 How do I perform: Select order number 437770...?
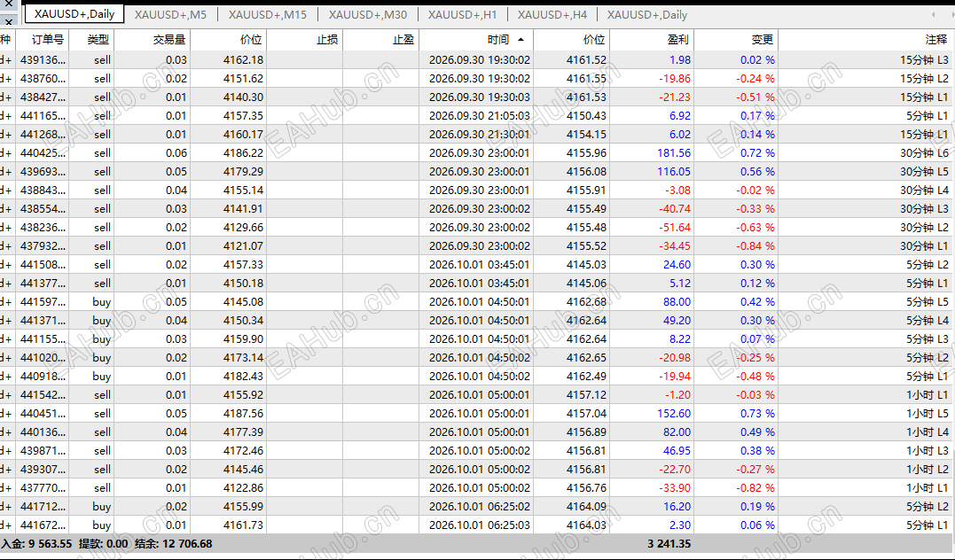point(43,488)
